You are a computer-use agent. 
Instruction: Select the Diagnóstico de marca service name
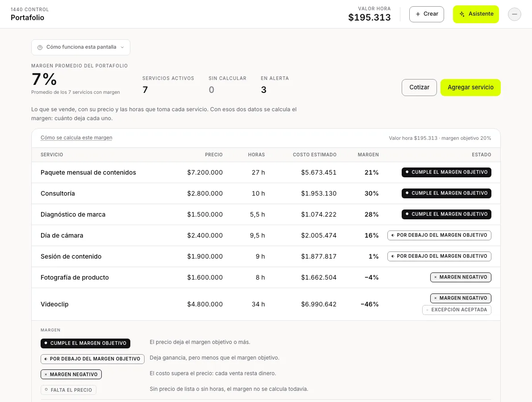coord(73,214)
